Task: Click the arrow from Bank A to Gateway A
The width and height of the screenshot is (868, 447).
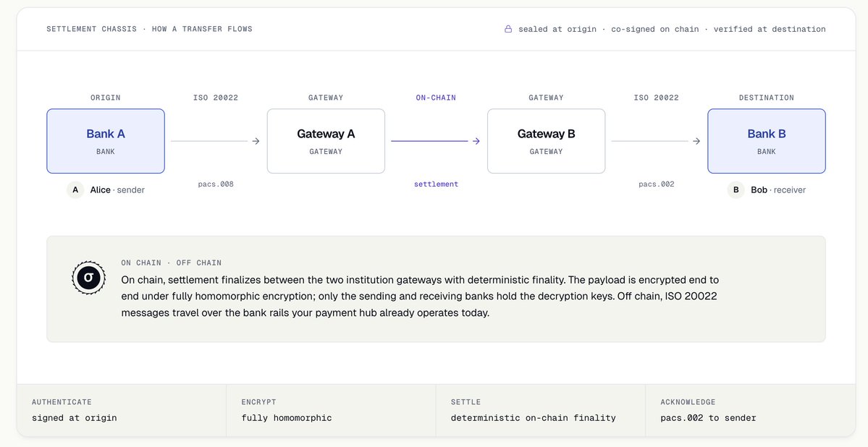Action: (215, 141)
